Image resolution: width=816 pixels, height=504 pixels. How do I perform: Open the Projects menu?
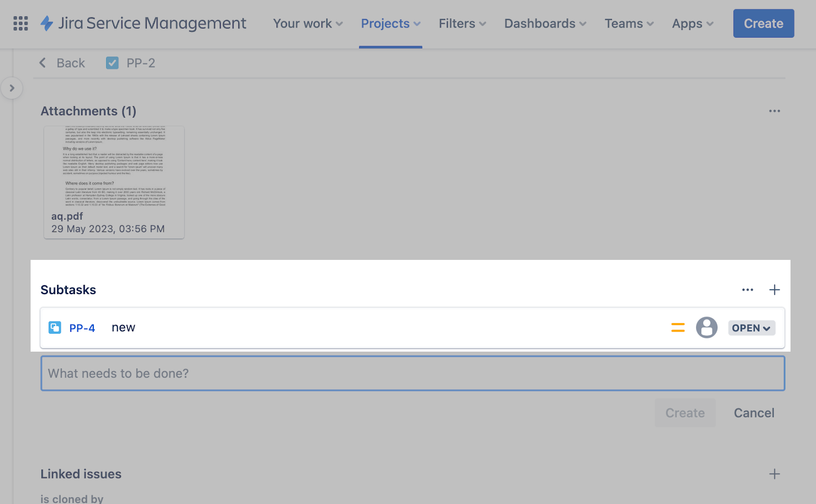pyautogui.click(x=390, y=23)
